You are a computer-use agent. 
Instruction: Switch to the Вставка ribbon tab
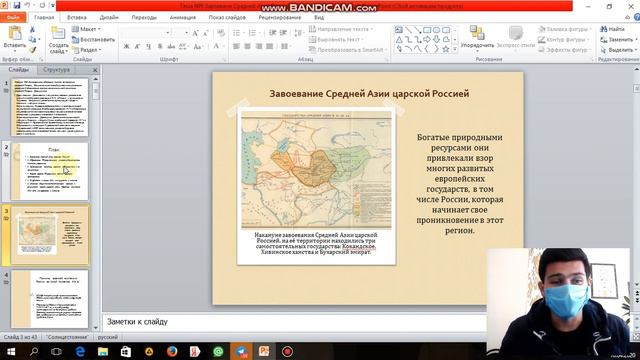point(77,17)
